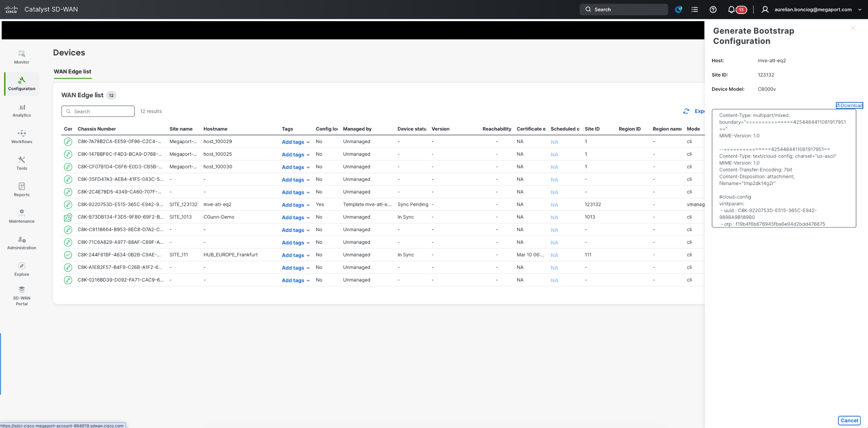Sort by Chassis Number column header
The image size is (868, 428).
97,129
